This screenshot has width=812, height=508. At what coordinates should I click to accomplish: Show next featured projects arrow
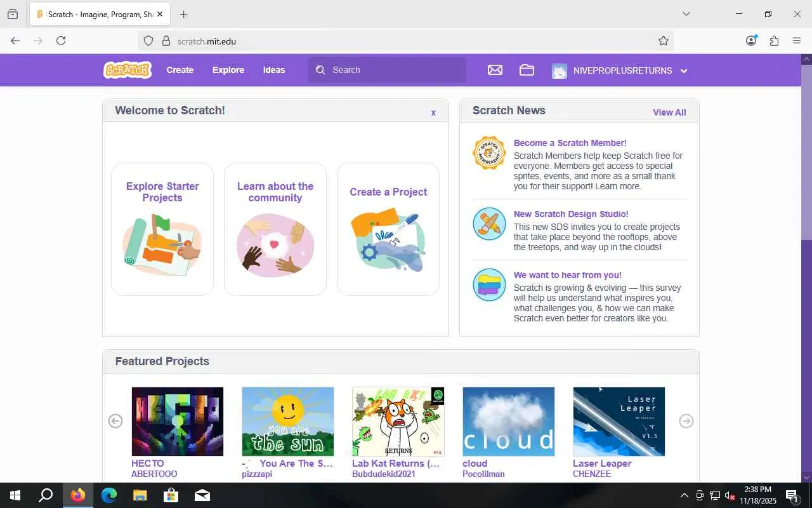(x=686, y=421)
